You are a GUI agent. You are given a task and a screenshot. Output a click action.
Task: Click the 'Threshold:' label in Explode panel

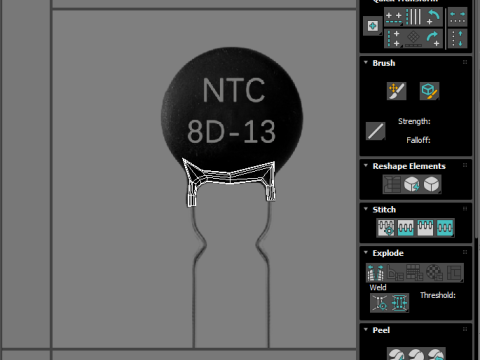438,295
